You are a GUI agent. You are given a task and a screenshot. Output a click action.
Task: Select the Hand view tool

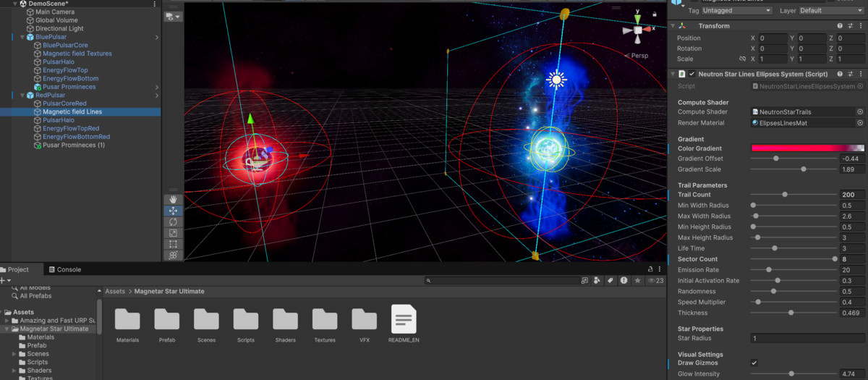pyautogui.click(x=173, y=199)
